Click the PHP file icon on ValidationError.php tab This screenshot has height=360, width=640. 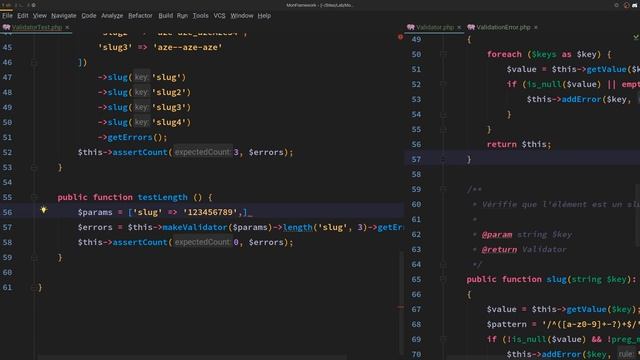(x=471, y=27)
